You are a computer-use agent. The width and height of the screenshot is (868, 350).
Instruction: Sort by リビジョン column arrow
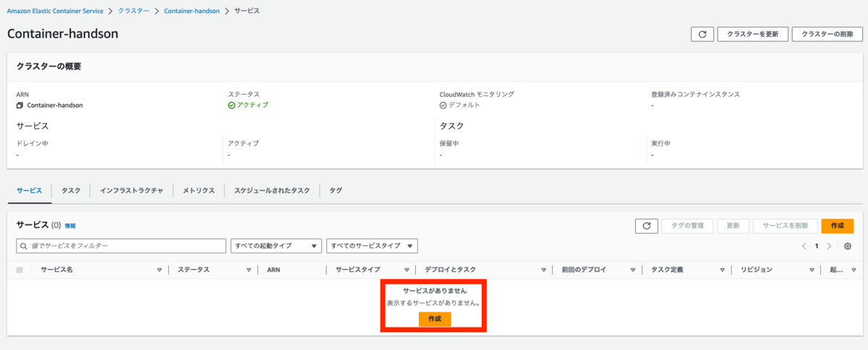point(811,270)
